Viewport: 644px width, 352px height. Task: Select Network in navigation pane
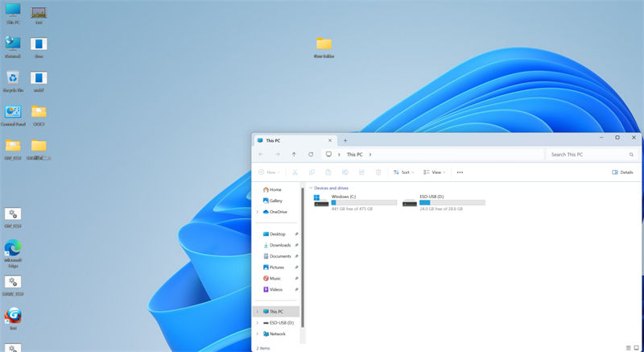[x=275, y=334]
